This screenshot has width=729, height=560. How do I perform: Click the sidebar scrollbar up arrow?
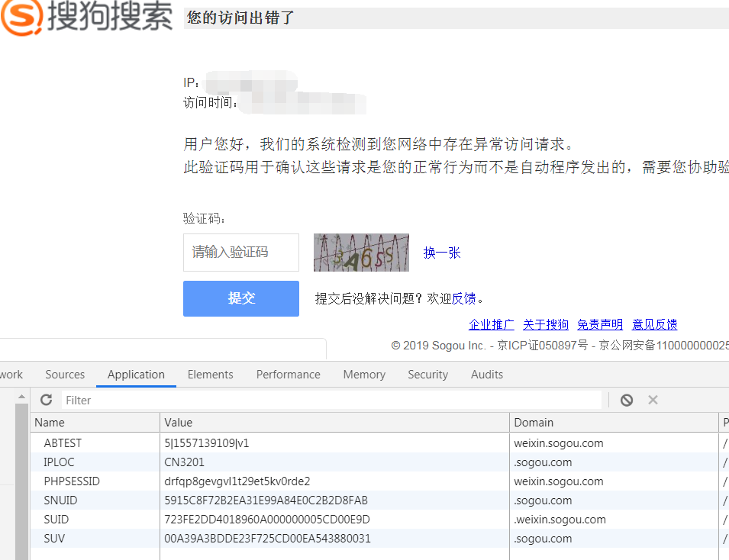point(21,397)
